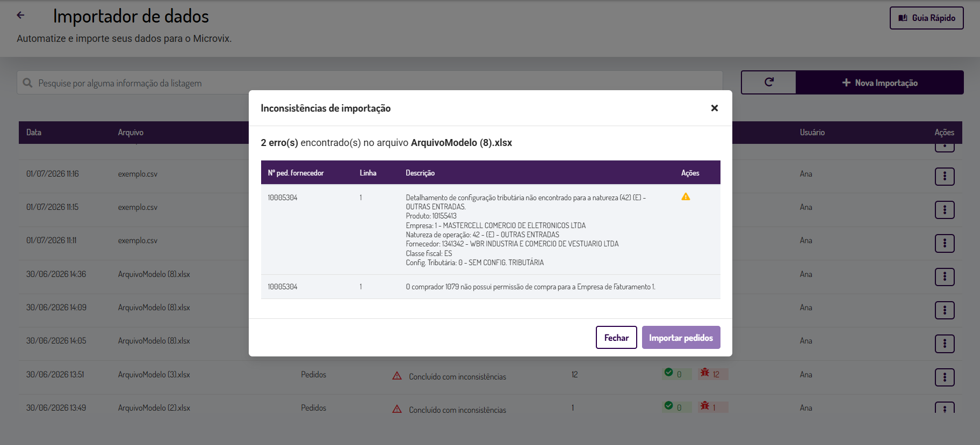This screenshot has width=980, height=445.
Task: Click ArquivoModelo (3).xlsx file name
Action: pos(154,375)
